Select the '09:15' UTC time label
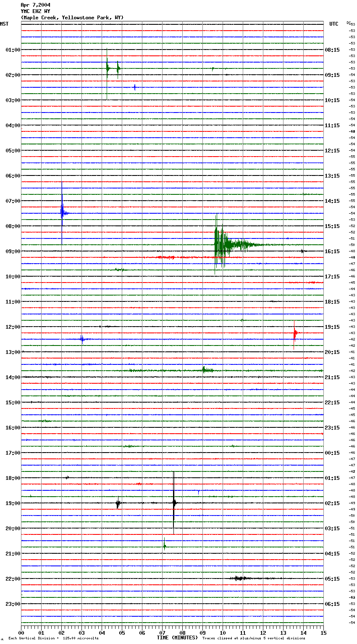The image size is (357, 644). click(332, 75)
